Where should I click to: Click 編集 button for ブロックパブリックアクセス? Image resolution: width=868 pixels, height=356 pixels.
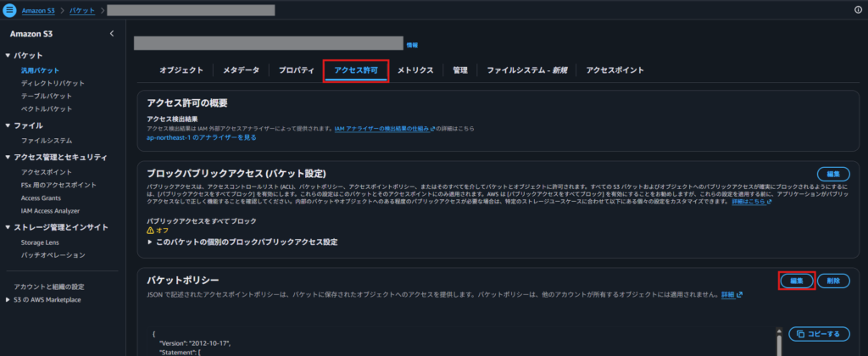pos(834,174)
